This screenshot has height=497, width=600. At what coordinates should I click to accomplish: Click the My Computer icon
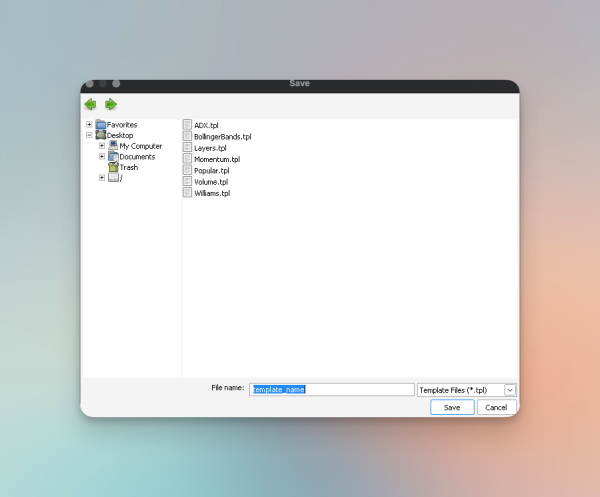[x=113, y=146]
